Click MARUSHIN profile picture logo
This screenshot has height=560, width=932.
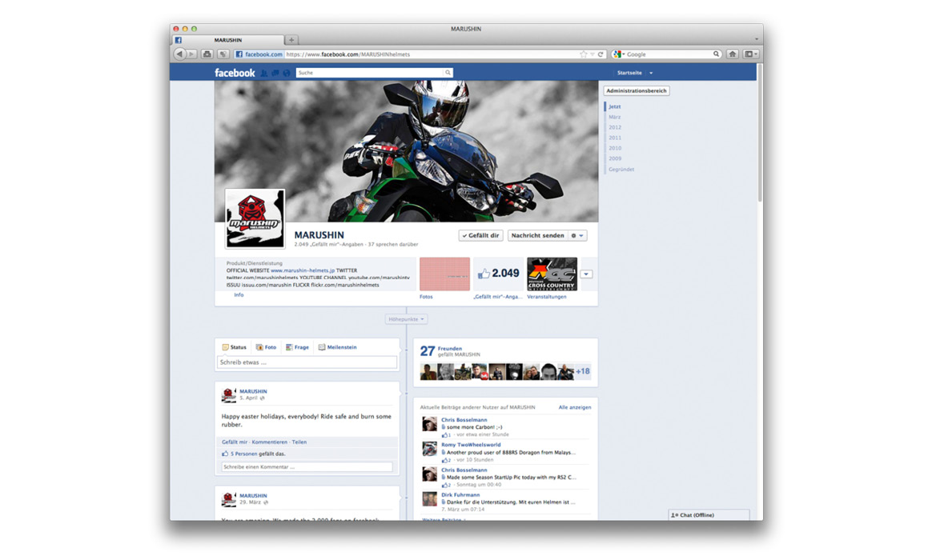click(x=255, y=218)
